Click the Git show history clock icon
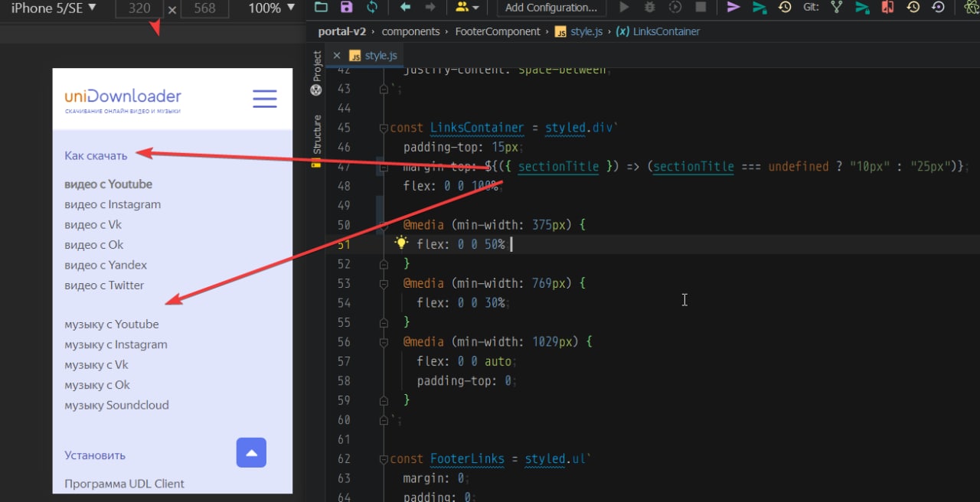980x502 pixels. coord(913,8)
